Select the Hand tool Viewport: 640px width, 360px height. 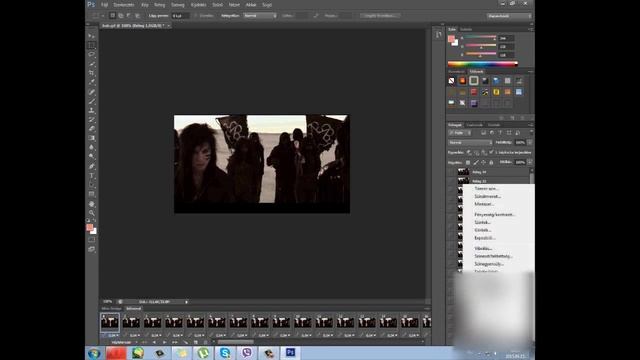91,204
